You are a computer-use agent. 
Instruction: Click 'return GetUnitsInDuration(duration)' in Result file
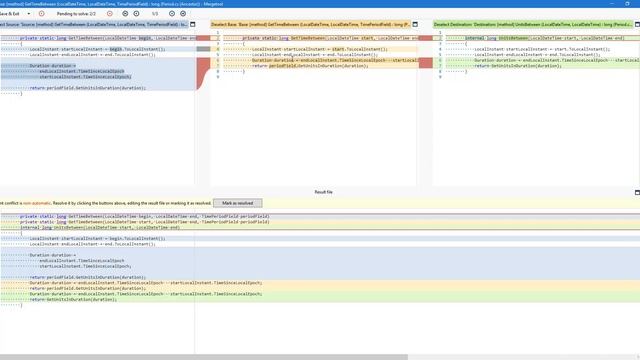[73, 299]
